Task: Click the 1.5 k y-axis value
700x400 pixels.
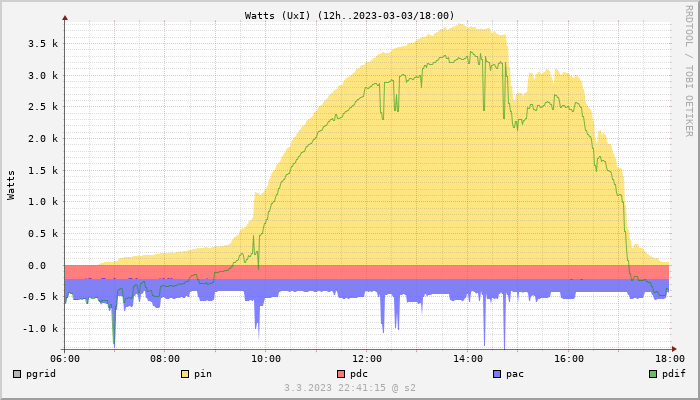Action: [43, 171]
